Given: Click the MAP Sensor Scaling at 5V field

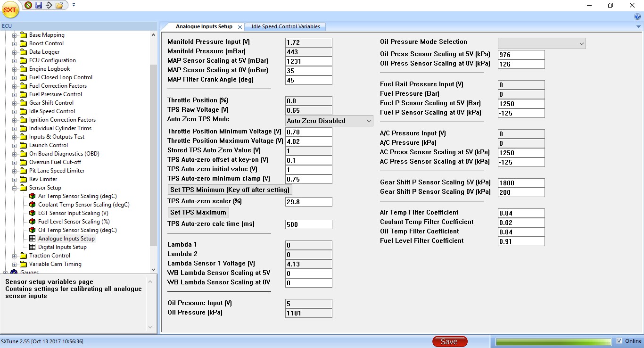Looking at the screenshot, I should (x=308, y=61).
